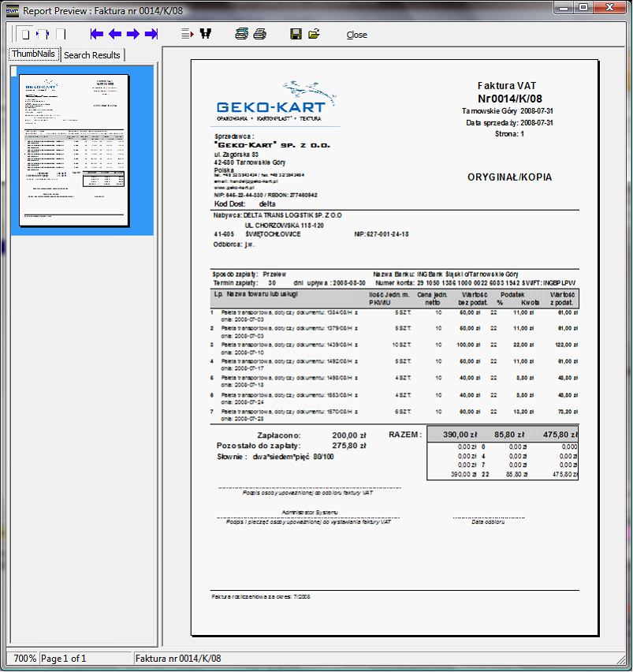Image resolution: width=633 pixels, height=672 pixels.
Task: Open search with the binoculars icon
Action: [x=206, y=35]
